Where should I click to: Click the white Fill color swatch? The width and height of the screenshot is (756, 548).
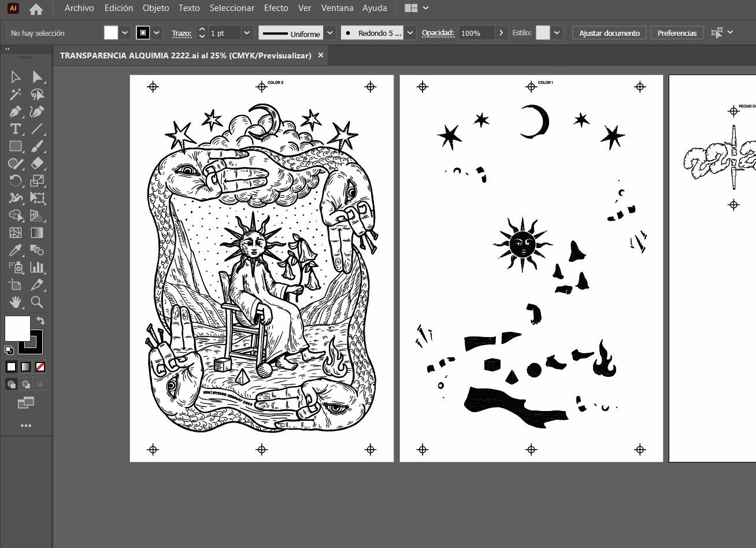17,328
